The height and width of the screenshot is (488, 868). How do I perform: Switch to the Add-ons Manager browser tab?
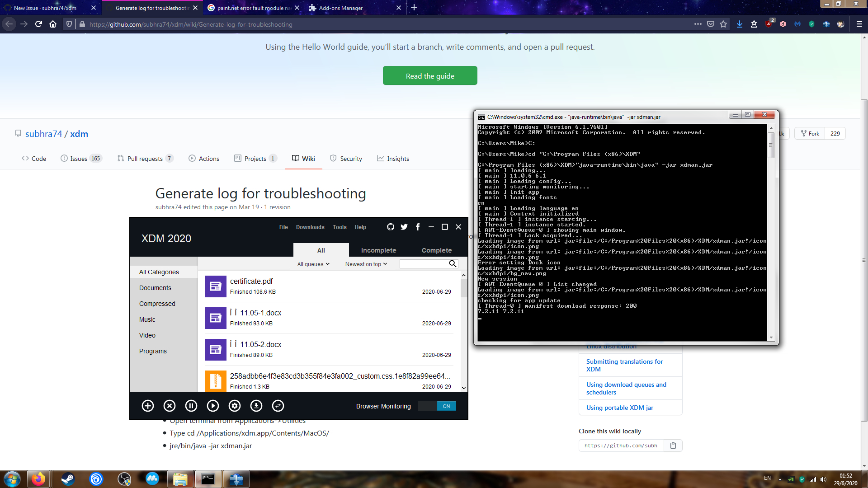[355, 8]
